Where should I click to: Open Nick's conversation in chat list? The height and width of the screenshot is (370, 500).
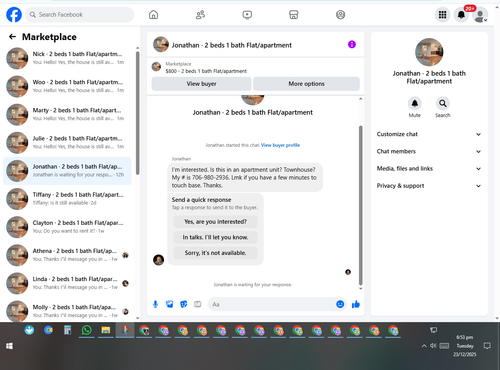click(67, 58)
